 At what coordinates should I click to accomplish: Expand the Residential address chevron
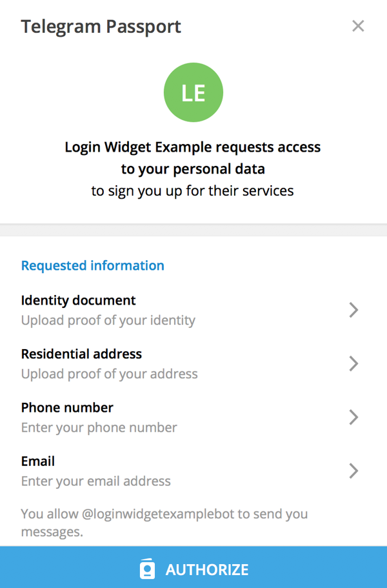click(353, 364)
